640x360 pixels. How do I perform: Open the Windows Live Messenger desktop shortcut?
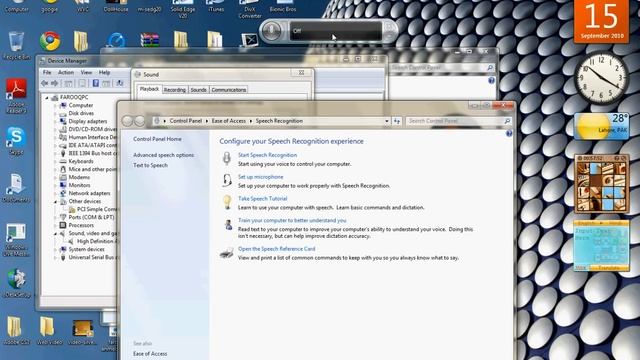tap(16, 240)
